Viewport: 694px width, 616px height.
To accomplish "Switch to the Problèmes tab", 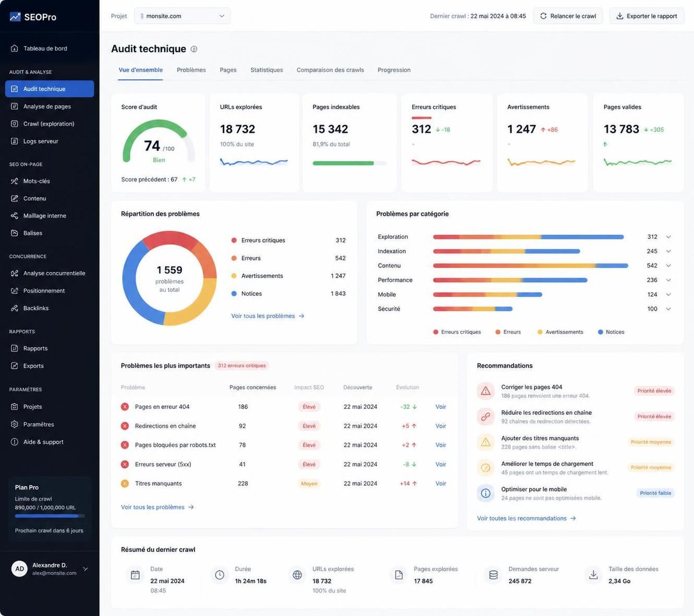I will tap(191, 70).
